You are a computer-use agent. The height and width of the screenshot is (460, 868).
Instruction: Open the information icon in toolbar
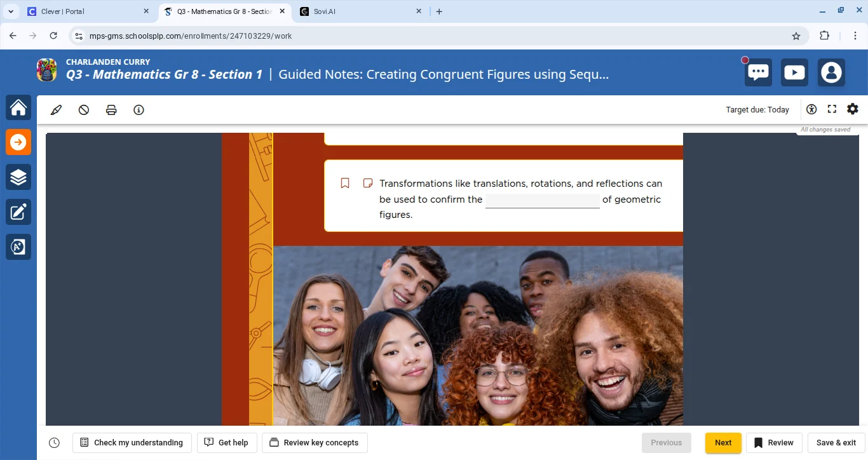[x=139, y=110]
